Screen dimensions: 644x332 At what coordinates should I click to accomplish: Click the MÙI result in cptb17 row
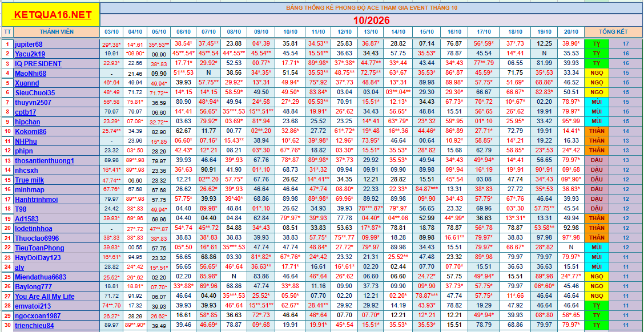[597, 112]
